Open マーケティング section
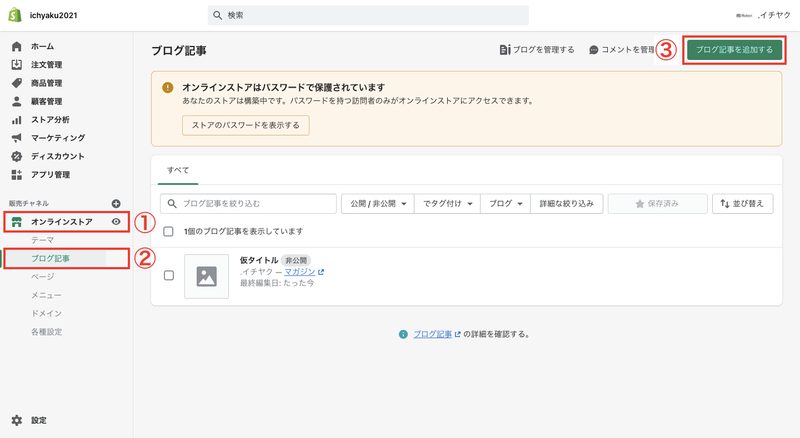 (x=58, y=138)
